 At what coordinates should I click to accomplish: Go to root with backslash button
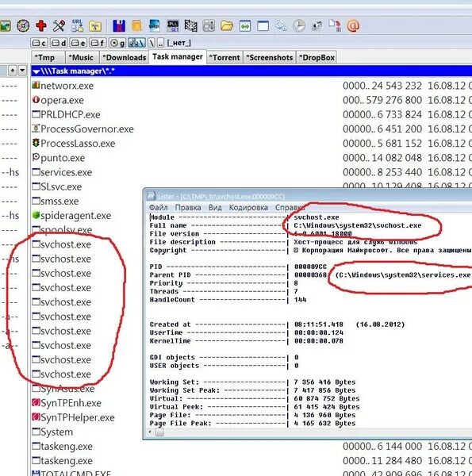click(x=152, y=43)
